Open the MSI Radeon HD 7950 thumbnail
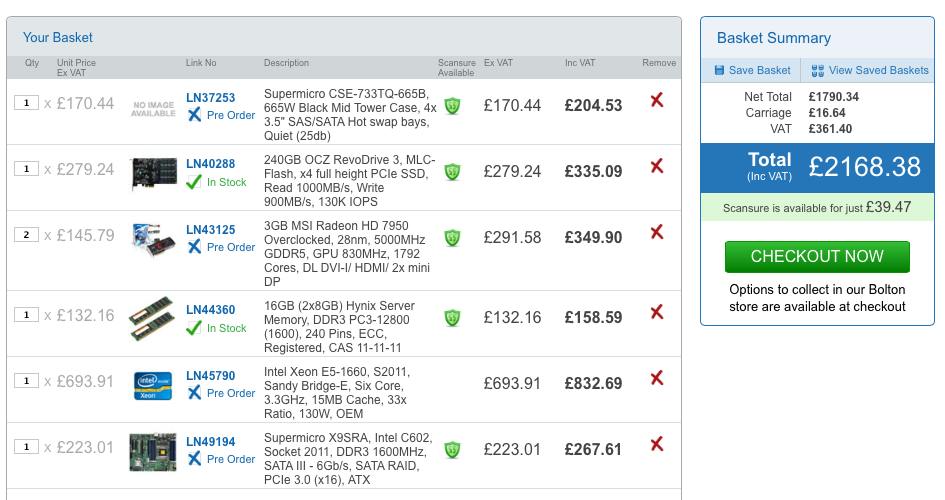 (154, 239)
